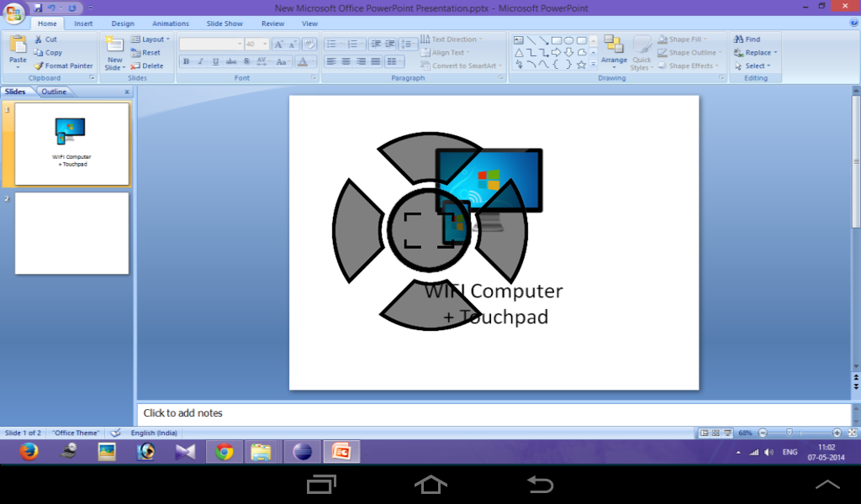The image size is (861, 504).
Task: Open Line Spacing options
Action: click(x=408, y=44)
